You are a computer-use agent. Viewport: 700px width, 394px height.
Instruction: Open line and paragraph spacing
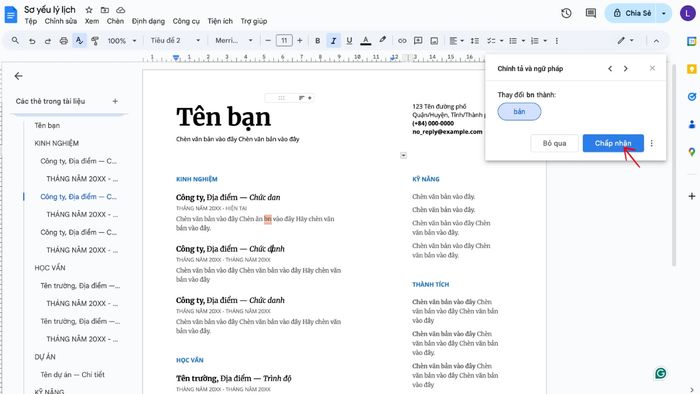[x=475, y=41]
